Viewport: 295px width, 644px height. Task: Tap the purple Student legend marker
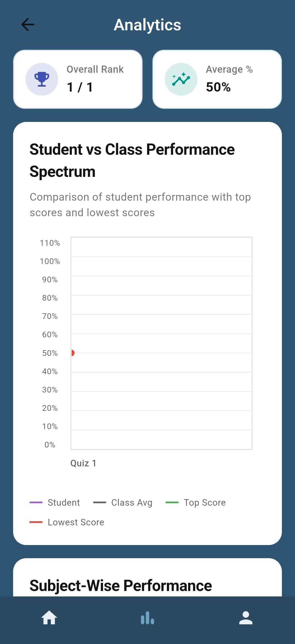36,502
